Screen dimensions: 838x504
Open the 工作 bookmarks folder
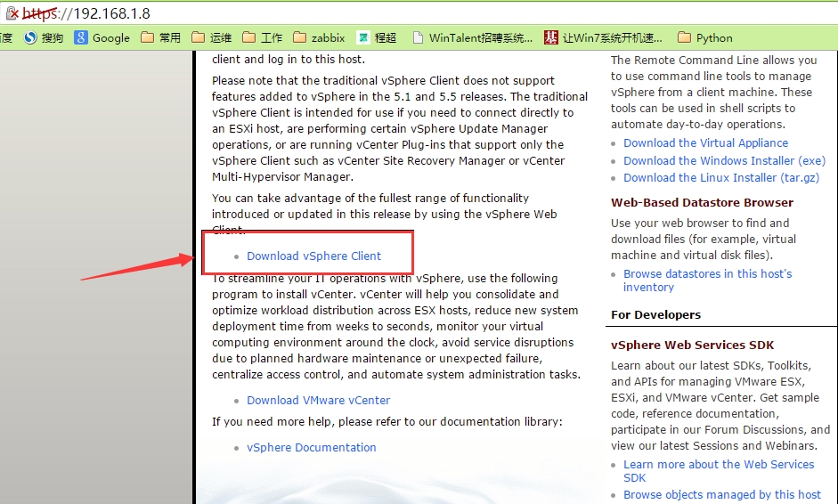pos(262,38)
